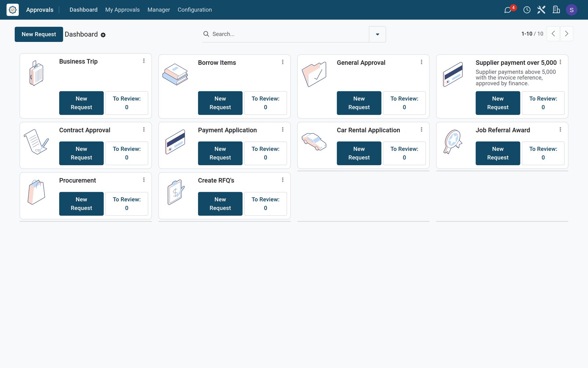Expand the search filter dropdown arrow
588x368 pixels.
click(377, 34)
